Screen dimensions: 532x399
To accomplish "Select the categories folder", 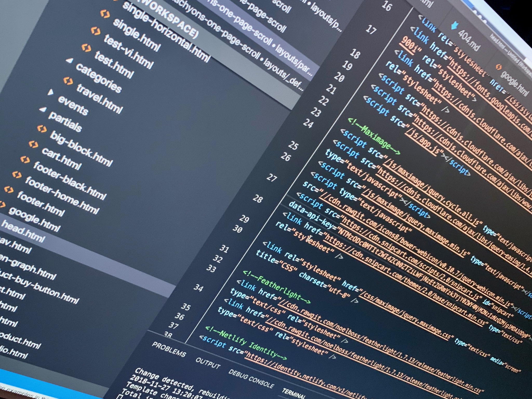I will (x=98, y=78).
